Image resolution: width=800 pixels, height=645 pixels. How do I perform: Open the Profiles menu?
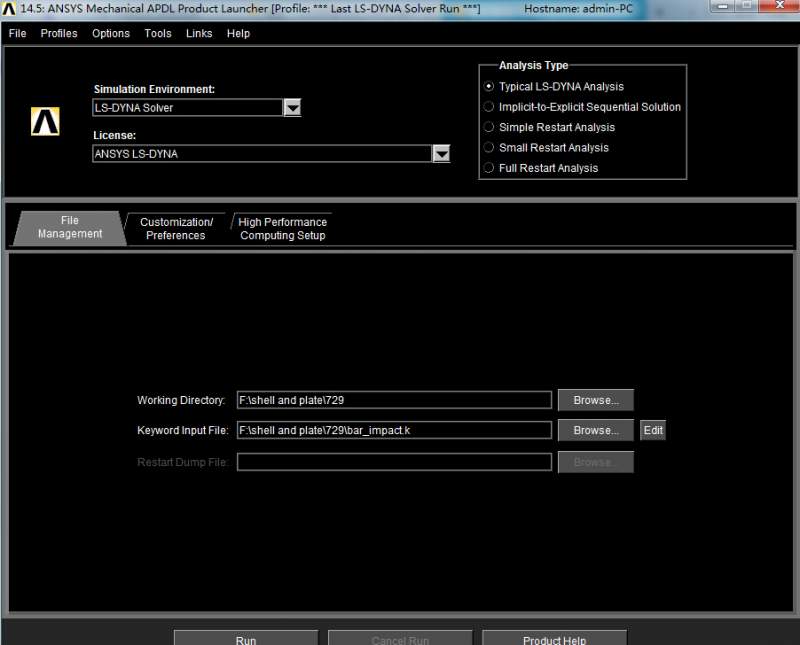pyautogui.click(x=59, y=34)
